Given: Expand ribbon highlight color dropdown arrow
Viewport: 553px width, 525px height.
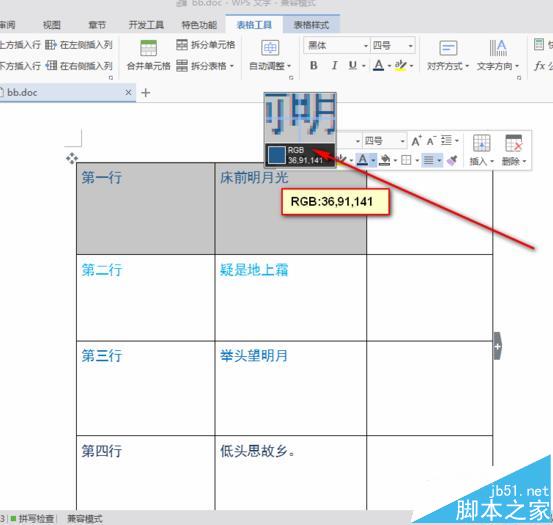Looking at the screenshot, I should (x=411, y=66).
